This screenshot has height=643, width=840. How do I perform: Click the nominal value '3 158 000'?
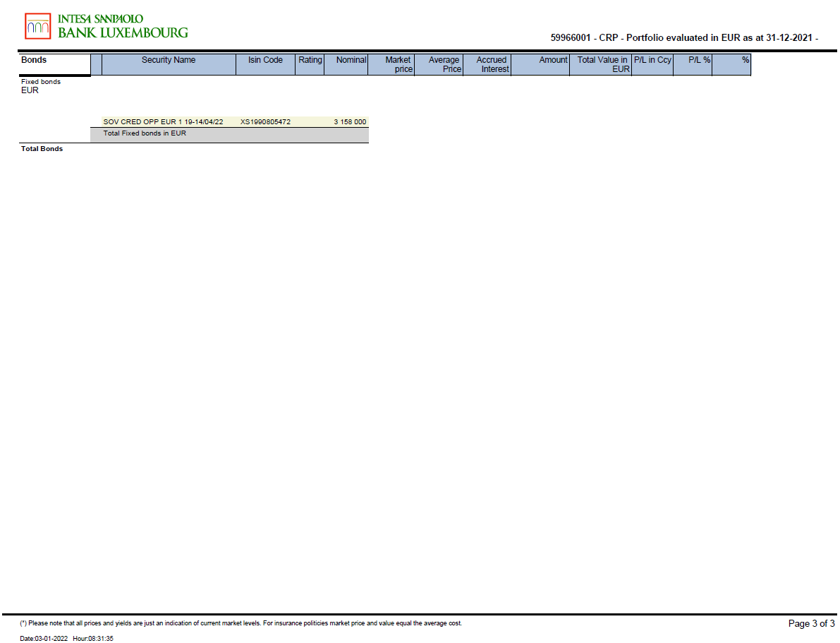coord(350,121)
